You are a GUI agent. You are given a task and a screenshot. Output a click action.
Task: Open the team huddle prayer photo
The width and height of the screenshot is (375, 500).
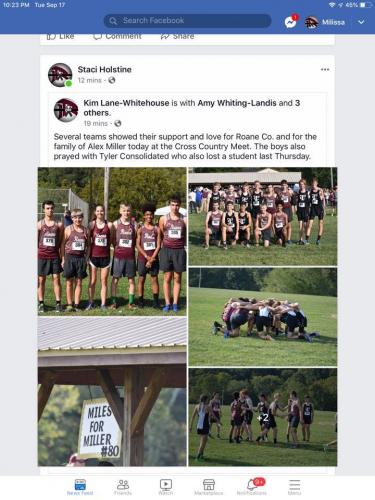pos(263,317)
